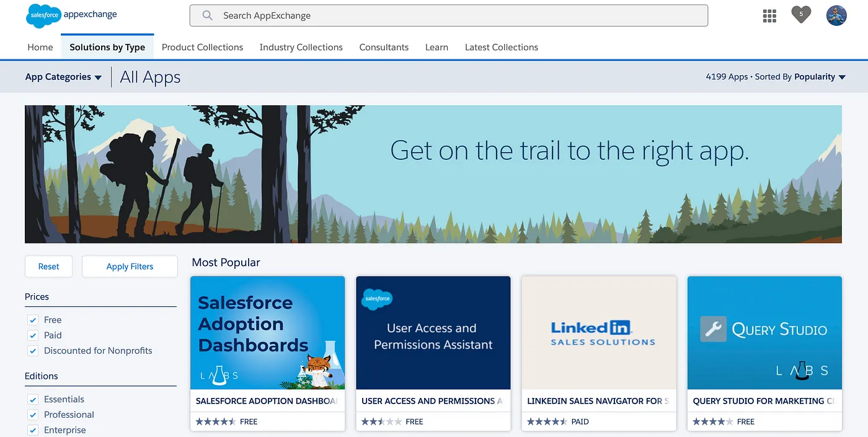Viewport: 868px width, 437px height.
Task: Toggle the Free price checkbox
Action: click(33, 320)
